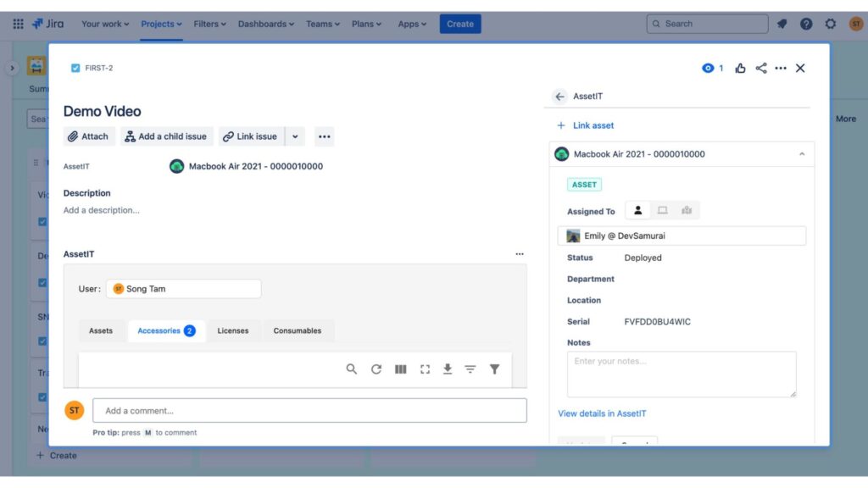868x488 pixels.
Task: Switch to the Licenses tab
Action: tap(233, 330)
